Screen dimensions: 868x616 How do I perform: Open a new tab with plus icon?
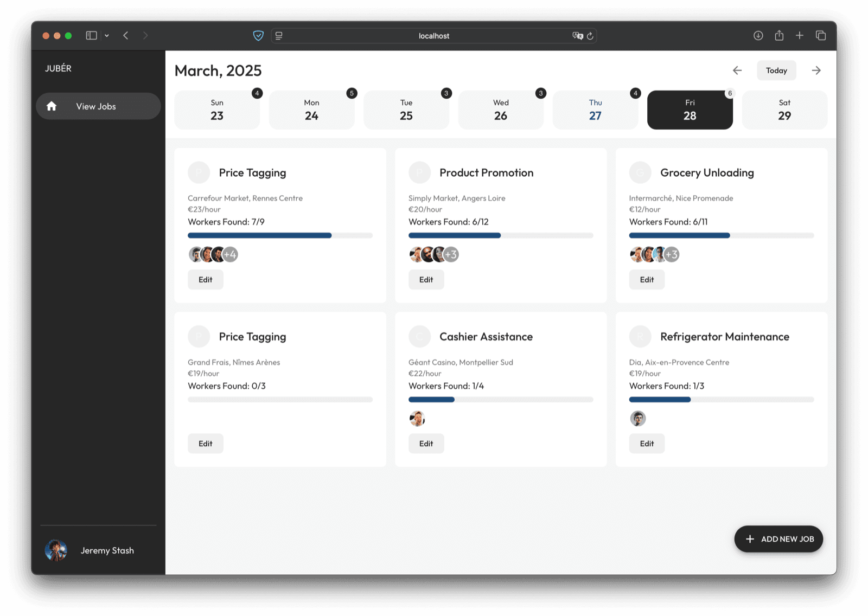point(800,36)
